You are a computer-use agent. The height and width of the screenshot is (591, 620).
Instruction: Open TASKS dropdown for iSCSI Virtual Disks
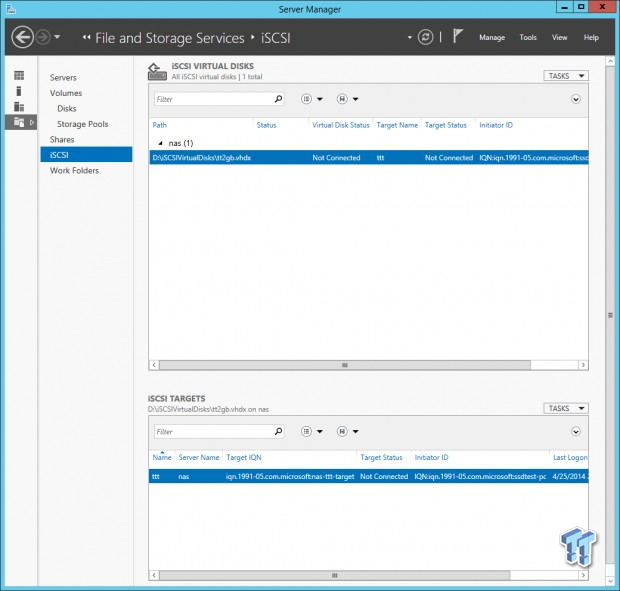[566, 76]
